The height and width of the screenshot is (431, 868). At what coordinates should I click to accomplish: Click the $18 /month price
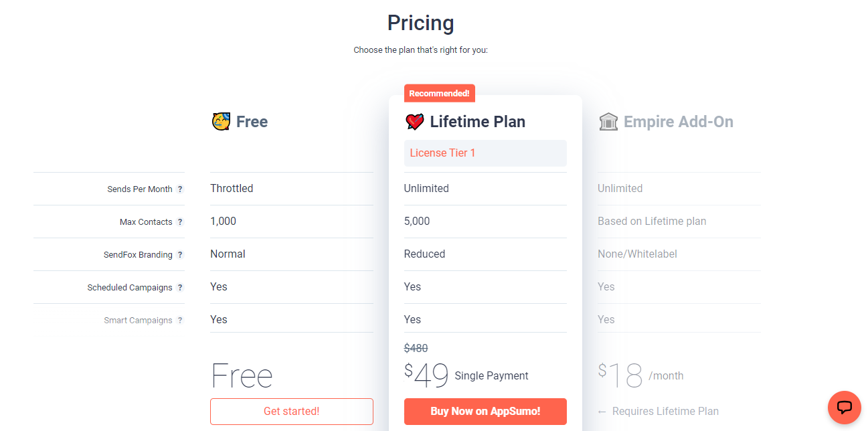point(640,375)
